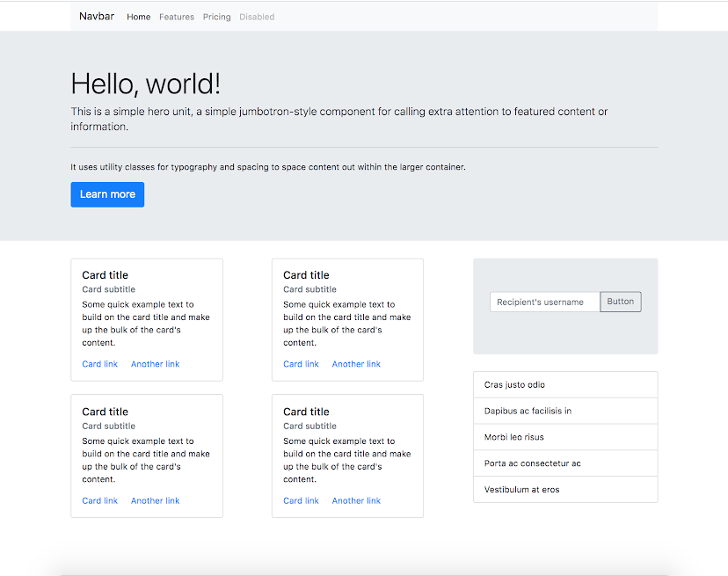Screen dimensions: 728x576
Task: Follow Another link in the bottom-left card
Action: (155, 499)
